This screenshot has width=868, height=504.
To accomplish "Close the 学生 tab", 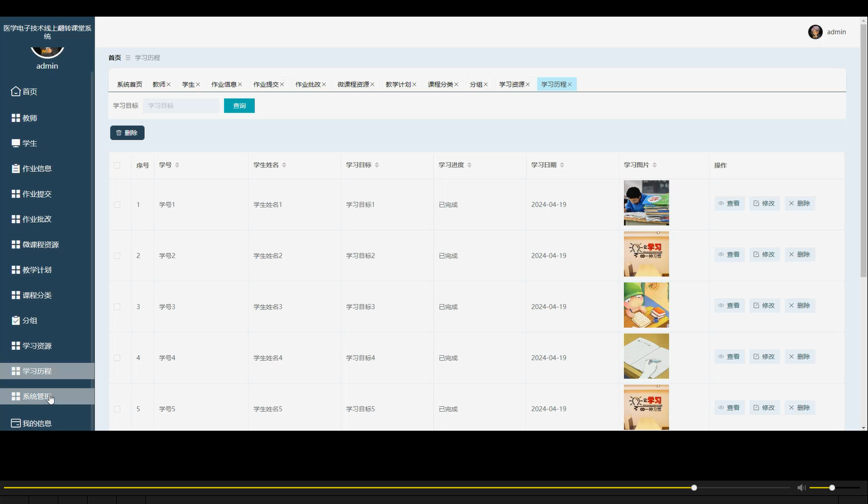I will pos(198,84).
